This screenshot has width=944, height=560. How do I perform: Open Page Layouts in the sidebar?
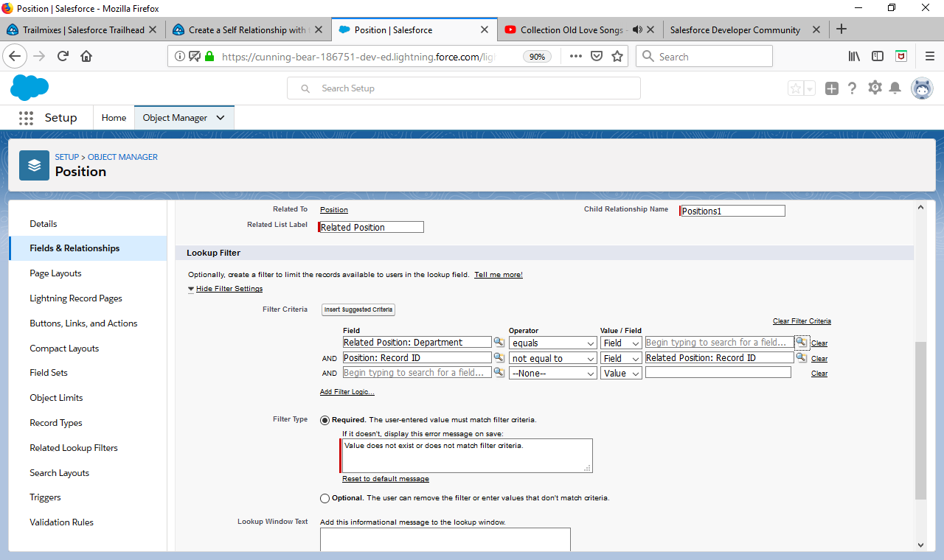[55, 273]
